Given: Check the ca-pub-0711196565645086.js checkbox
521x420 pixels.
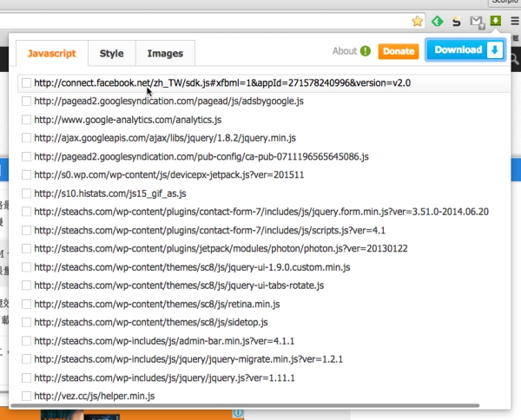Looking at the screenshot, I should pos(26,156).
